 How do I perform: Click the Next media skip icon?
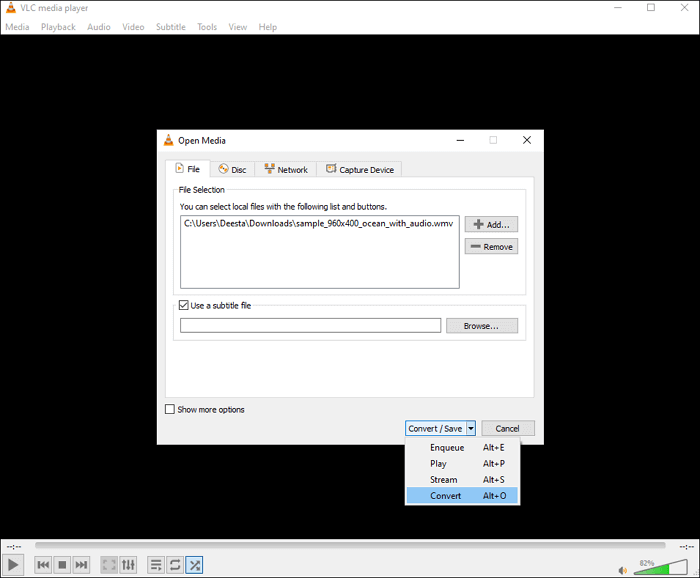point(82,565)
